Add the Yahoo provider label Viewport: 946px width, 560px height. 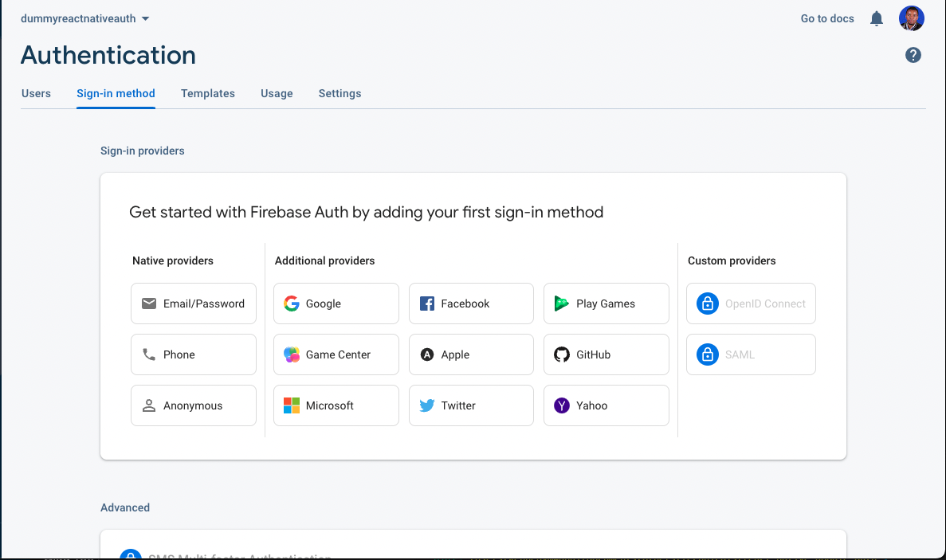click(592, 405)
